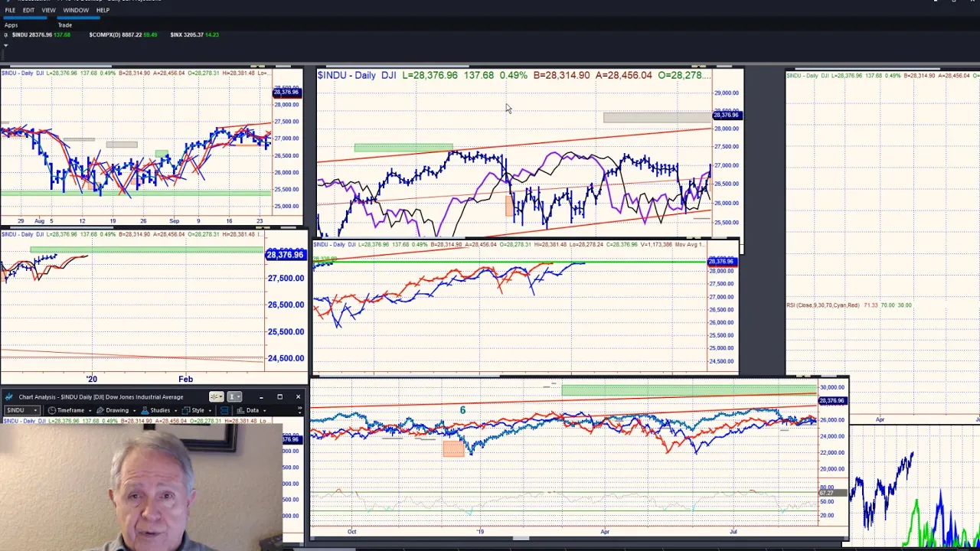
Task: Click the gray rectangle on center chart
Action: (657, 117)
